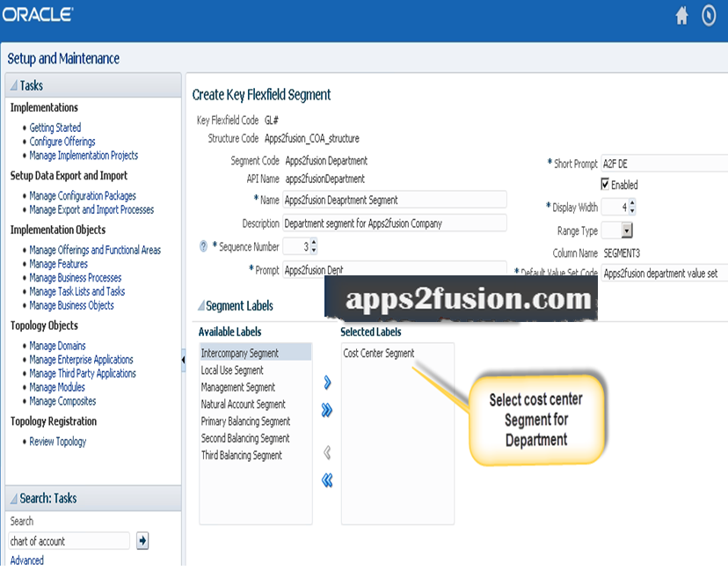Image resolution: width=728 pixels, height=585 pixels.
Task: Select Intercompany Segment in Available Labels
Action: tap(256, 353)
